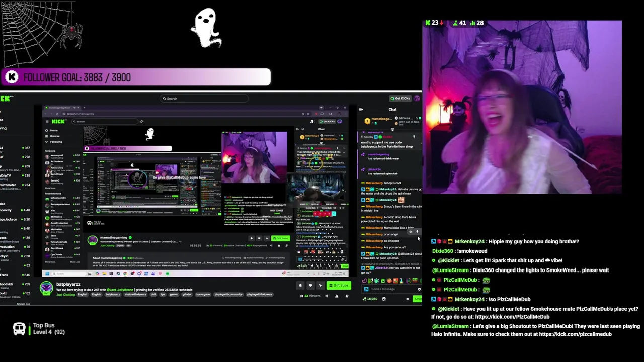Click Windows Start button in nested taskbar
Screen dimensions: 644x362
[47, 274]
